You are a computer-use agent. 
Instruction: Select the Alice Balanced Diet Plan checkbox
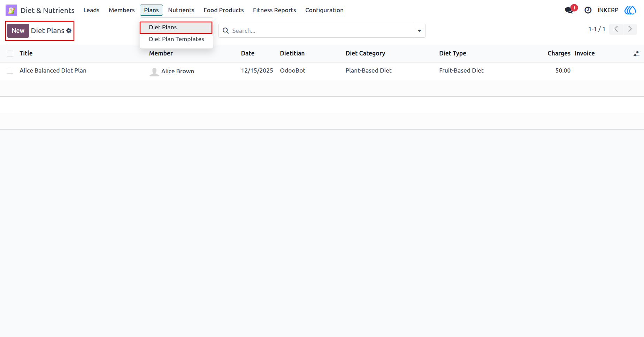click(10, 70)
